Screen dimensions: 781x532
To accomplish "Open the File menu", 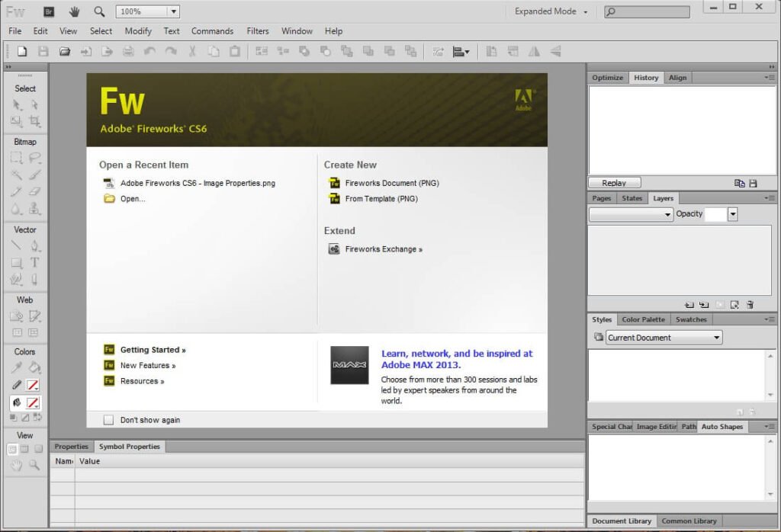I will coord(15,30).
